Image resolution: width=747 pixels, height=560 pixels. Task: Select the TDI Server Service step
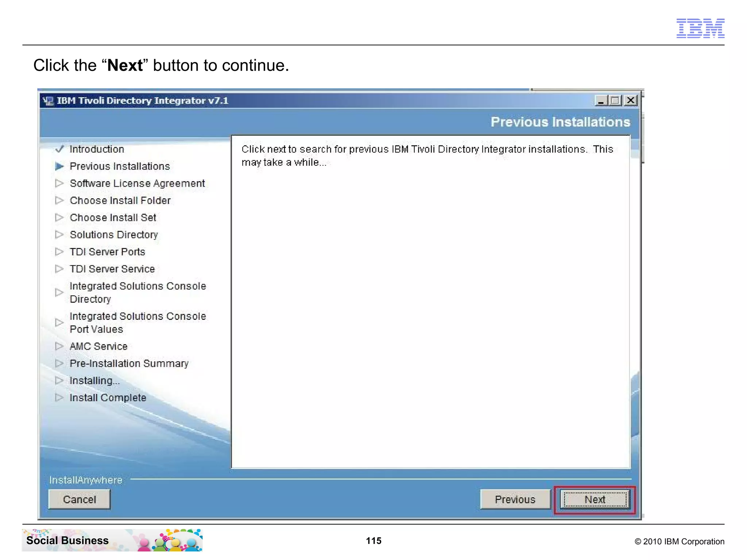(x=112, y=269)
